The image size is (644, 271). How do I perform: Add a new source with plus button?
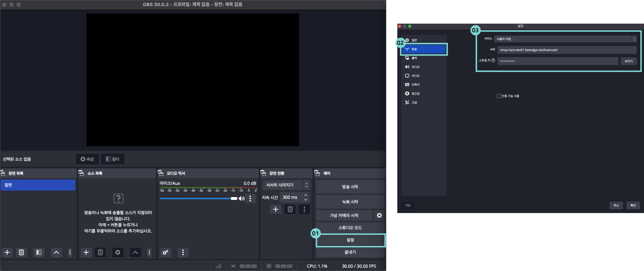click(86, 252)
